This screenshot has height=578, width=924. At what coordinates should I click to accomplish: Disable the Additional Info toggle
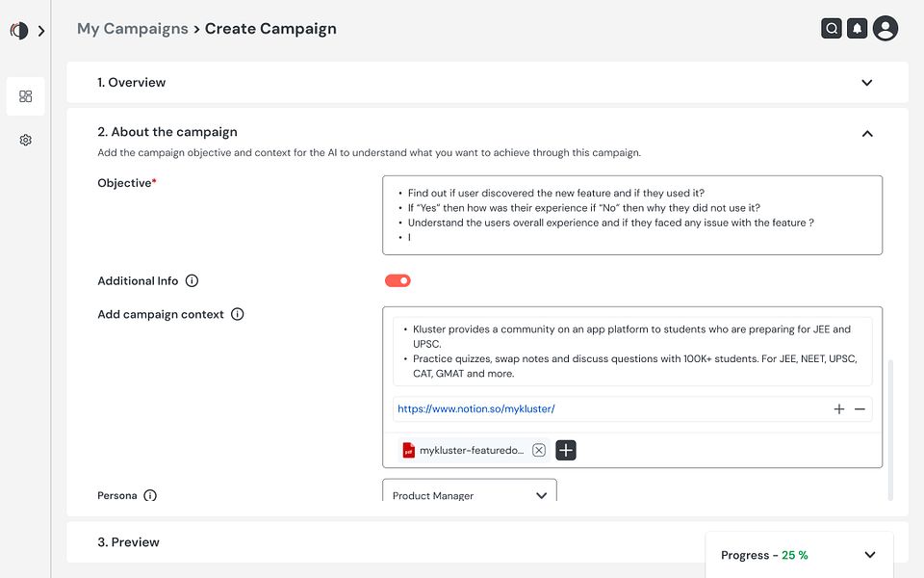tap(398, 281)
